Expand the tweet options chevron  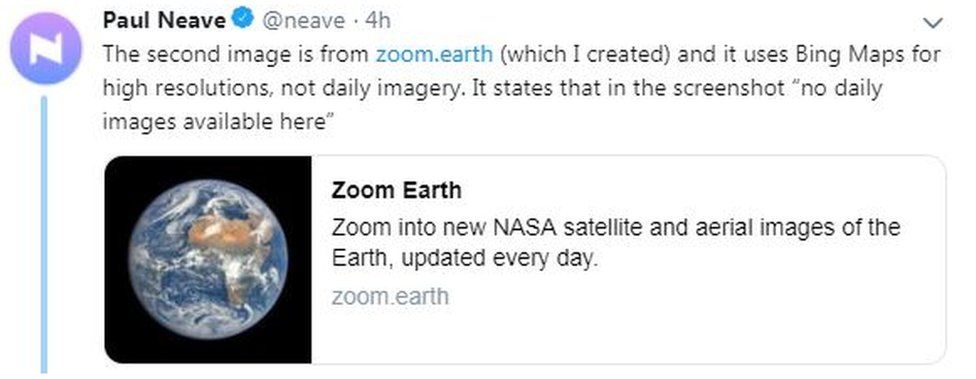tap(933, 24)
